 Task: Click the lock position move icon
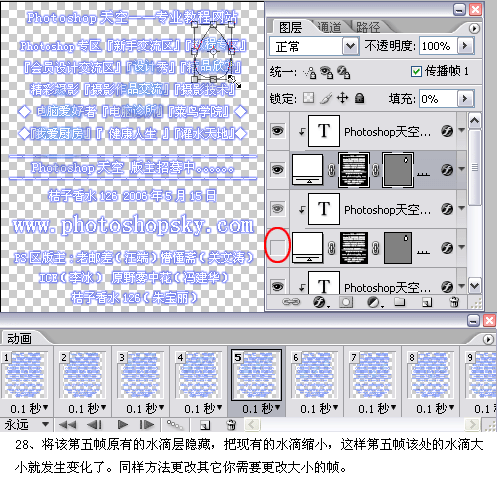342,98
